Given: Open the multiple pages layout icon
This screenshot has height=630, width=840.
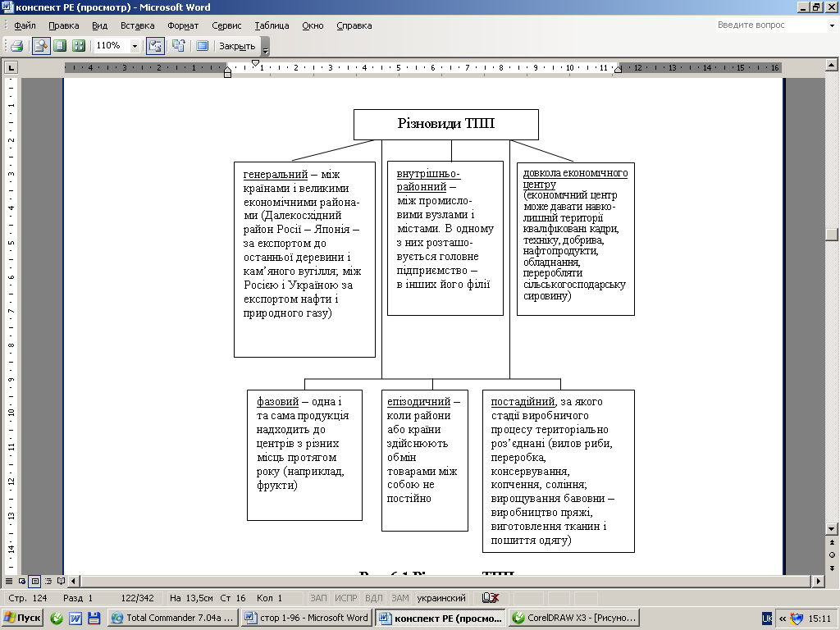Looking at the screenshot, I should pos(79,46).
